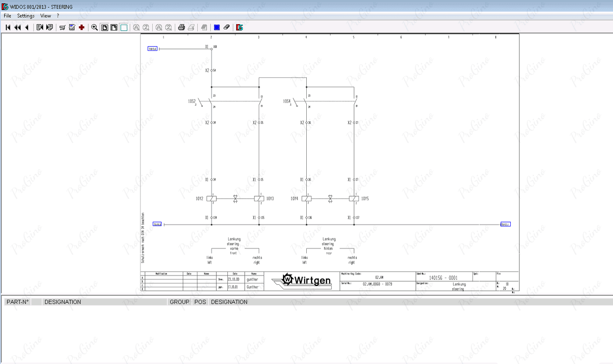Viewport: 613px width, 364px height.
Task: Click the double-arrow rewind pages icon
Action: point(17,28)
